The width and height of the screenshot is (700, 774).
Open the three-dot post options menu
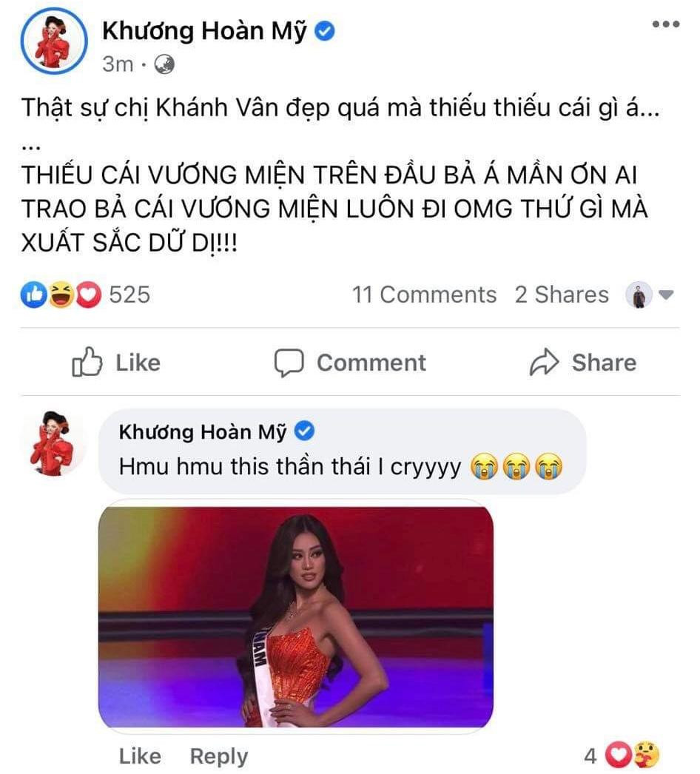click(x=665, y=24)
